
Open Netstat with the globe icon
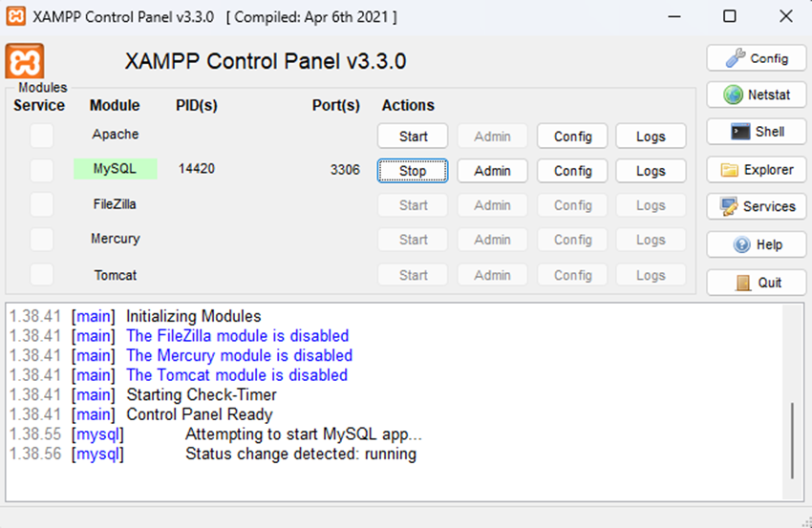point(756,95)
